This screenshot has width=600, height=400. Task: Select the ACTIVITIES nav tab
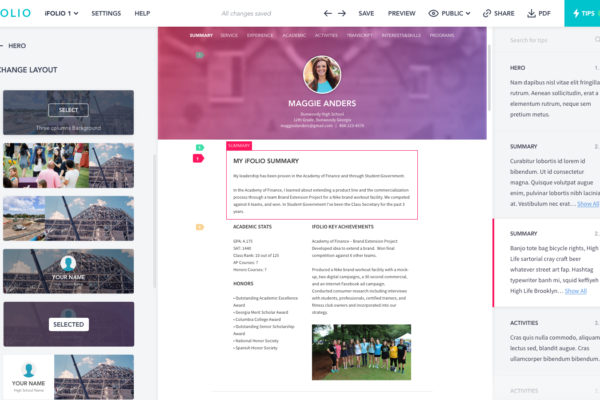tap(326, 35)
